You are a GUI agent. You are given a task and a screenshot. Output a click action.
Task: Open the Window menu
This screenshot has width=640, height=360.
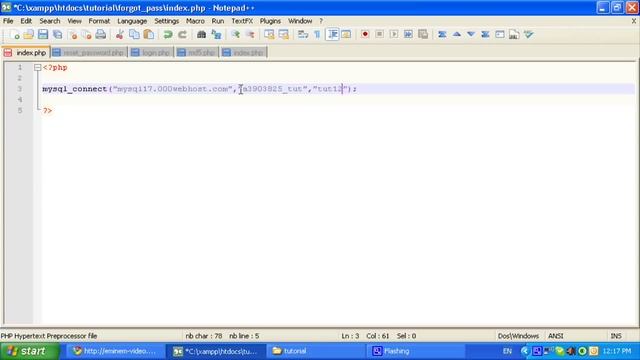[x=300, y=21]
